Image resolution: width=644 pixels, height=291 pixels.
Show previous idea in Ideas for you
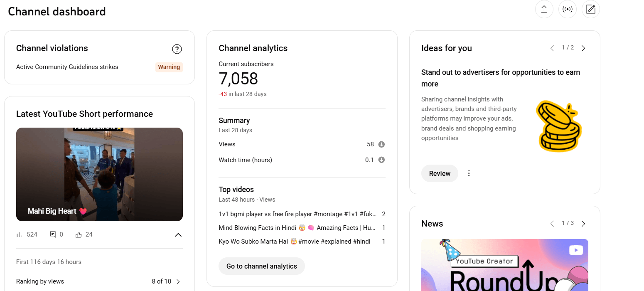coord(552,48)
